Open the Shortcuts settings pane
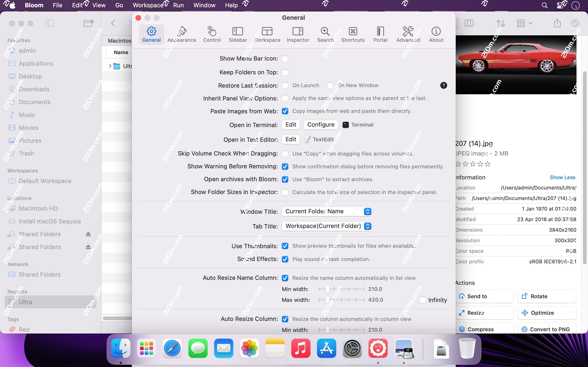Viewport: 588px width, 367px height. [353, 34]
